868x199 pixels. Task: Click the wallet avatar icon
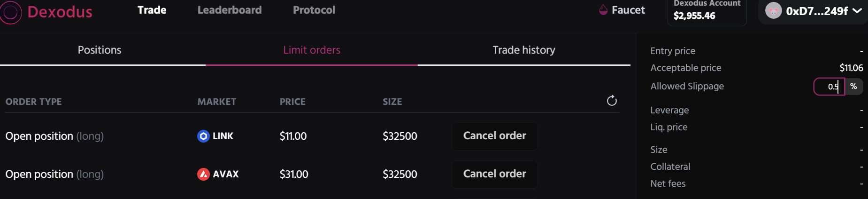tap(773, 11)
